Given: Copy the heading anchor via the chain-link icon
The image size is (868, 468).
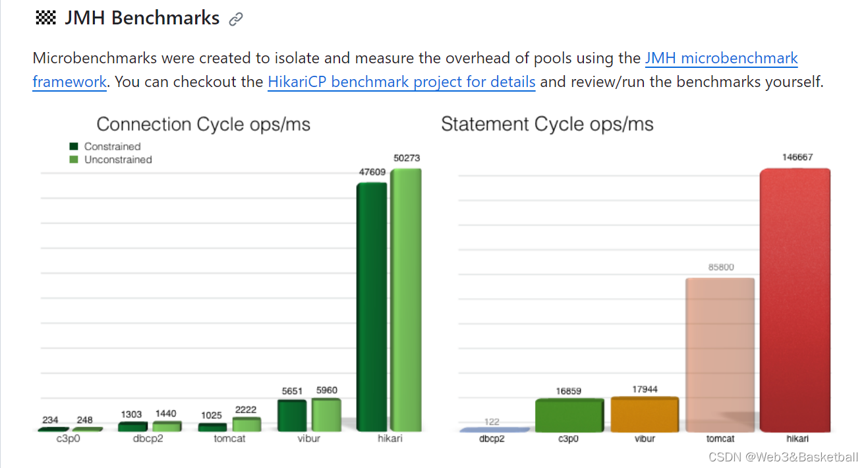Looking at the screenshot, I should click(x=235, y=20).
